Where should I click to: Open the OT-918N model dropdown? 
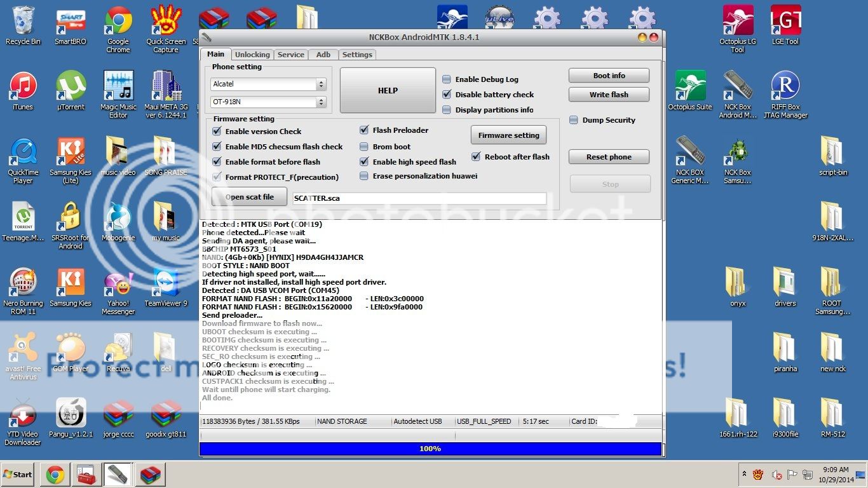pyautogui.click(x=321, y=102)
